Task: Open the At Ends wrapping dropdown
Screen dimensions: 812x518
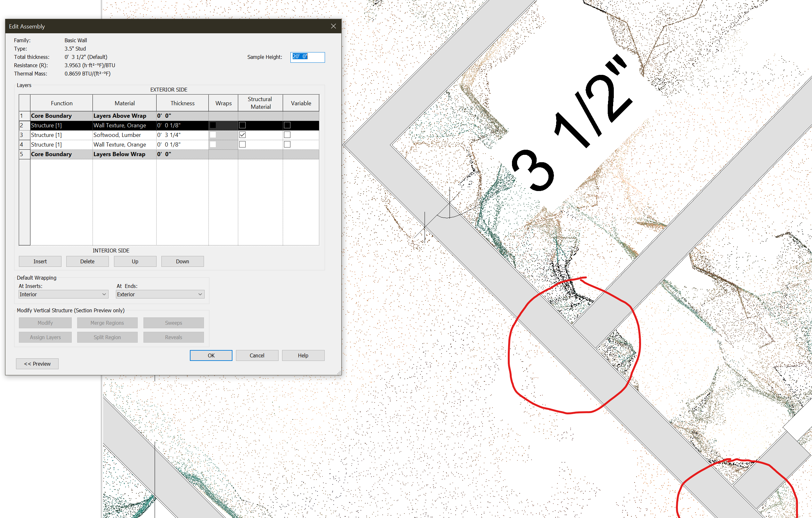Action: pyautogui.click(x=160, y=294)
